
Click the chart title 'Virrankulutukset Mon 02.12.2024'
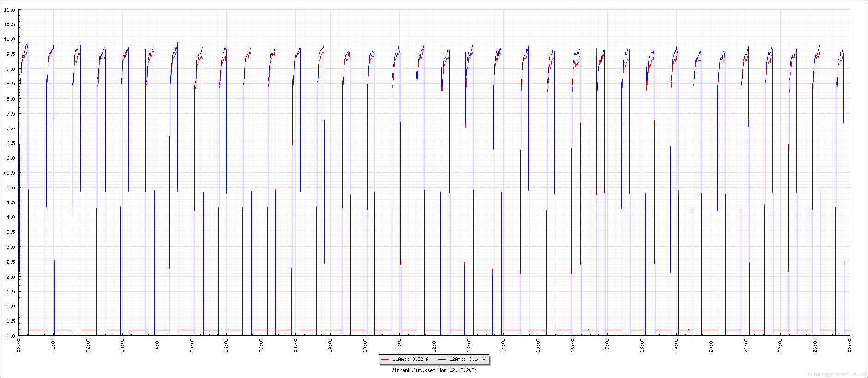point(434,370)
